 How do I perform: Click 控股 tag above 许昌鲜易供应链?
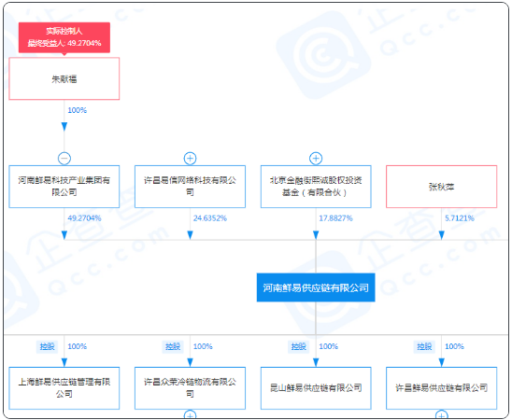click(x=424, y=346)
